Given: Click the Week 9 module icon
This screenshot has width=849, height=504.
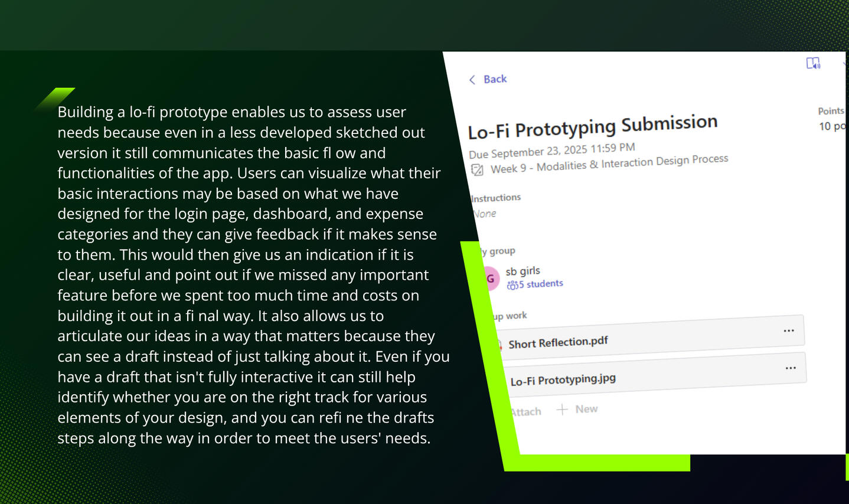Looking at the screenshot, I should [x=477, y=171].
